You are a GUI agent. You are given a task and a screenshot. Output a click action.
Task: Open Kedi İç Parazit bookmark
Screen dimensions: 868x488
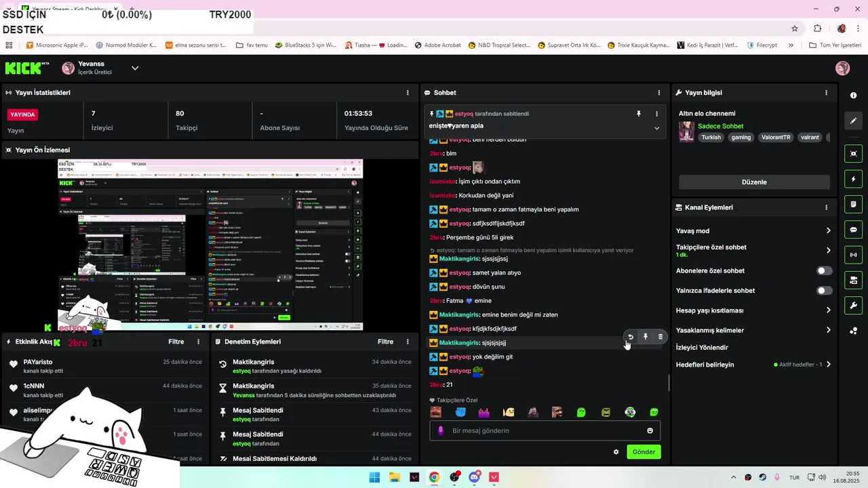pyautogui.click(x=707, y=45)
